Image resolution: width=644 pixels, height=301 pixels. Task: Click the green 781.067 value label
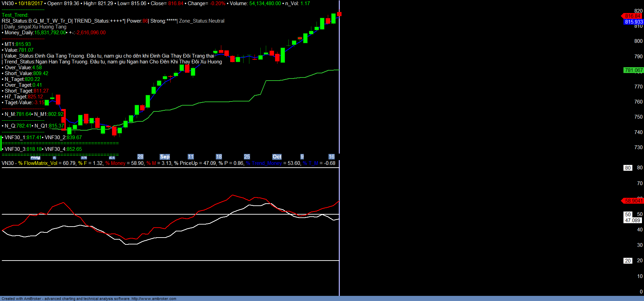pyautogui.click(x=633, y=70)
